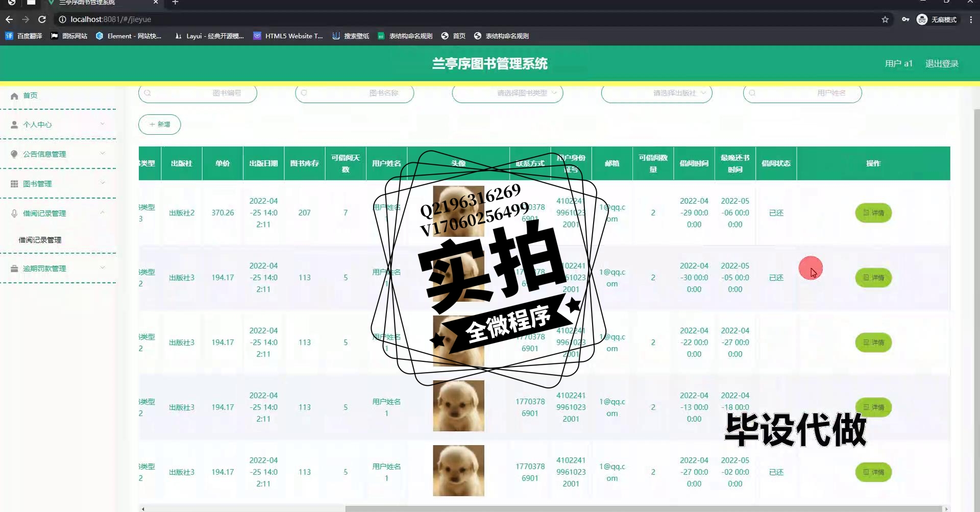
Task: Click the site info icon beside localhost
Action: pyautogui.click(x=62, y=19)
